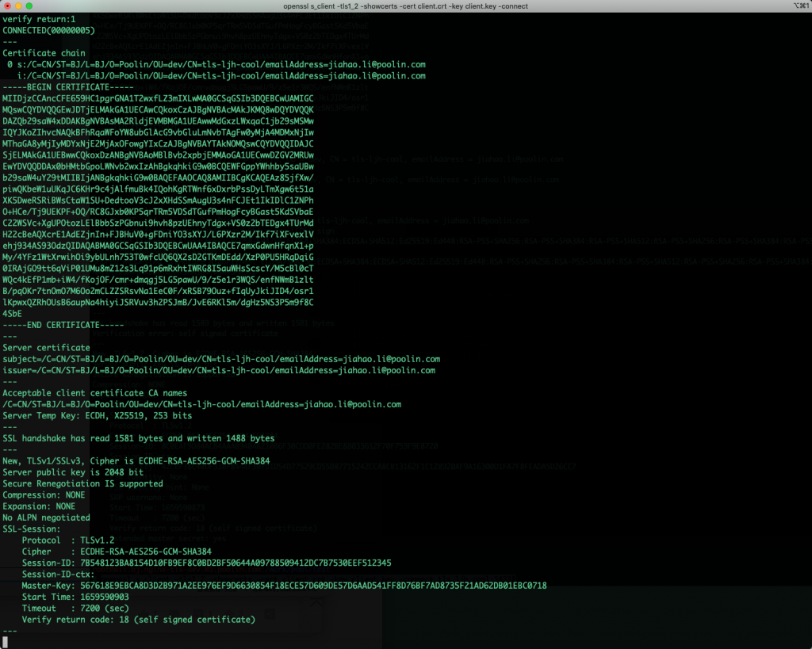Viewport: 812px width, 649px height.
Task: Click 'Acceptable client certificate CA names' line
Action: pos(95,393)
